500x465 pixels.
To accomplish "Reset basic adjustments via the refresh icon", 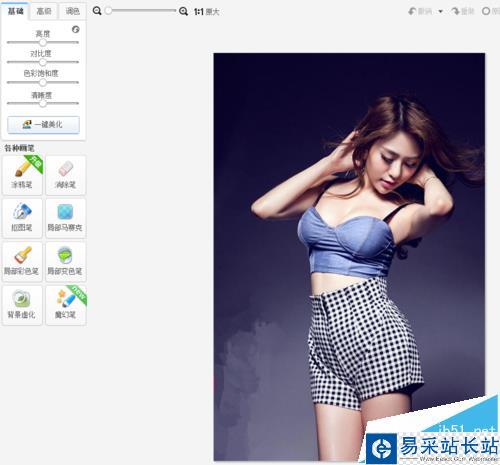I will [x=76, y=29].
